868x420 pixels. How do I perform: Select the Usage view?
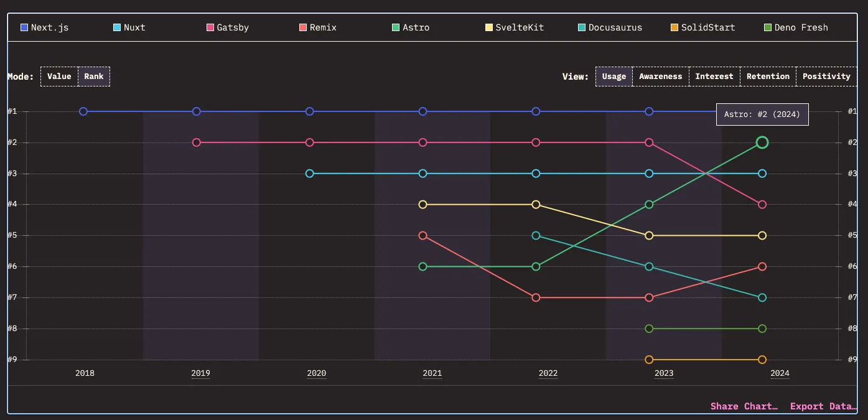point(614,77)
